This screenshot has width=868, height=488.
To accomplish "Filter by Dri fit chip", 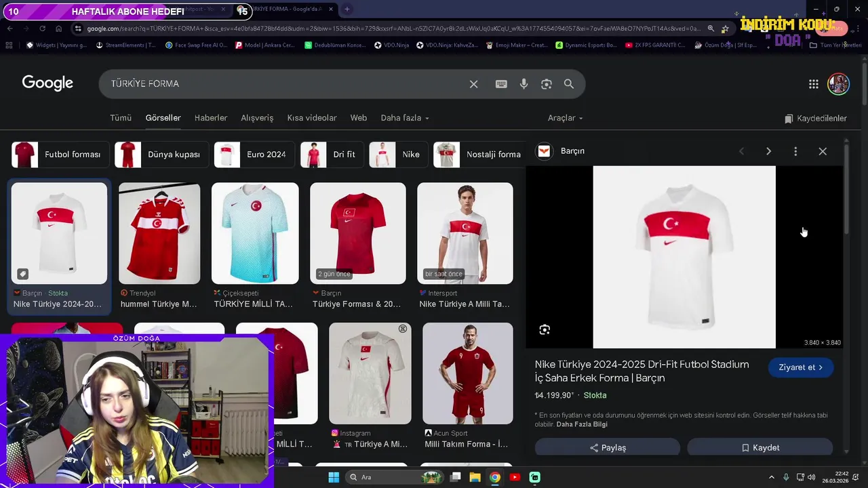I will [331, 155].
